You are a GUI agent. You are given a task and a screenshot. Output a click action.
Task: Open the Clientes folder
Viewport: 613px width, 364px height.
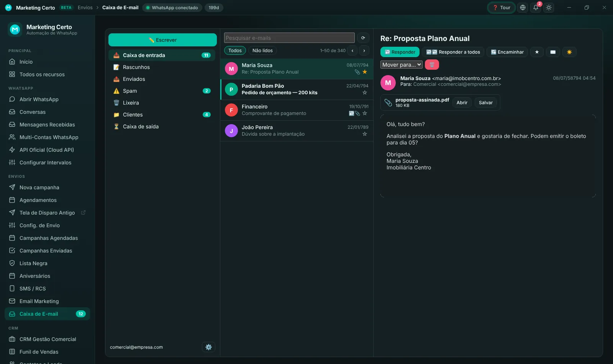tap(162, 115)
